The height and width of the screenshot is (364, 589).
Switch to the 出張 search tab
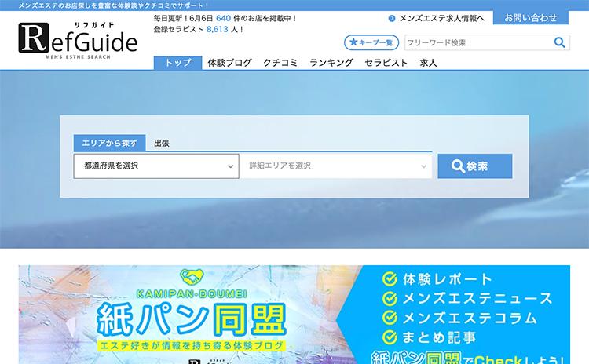pyautogui.click(x=162, y=144)
